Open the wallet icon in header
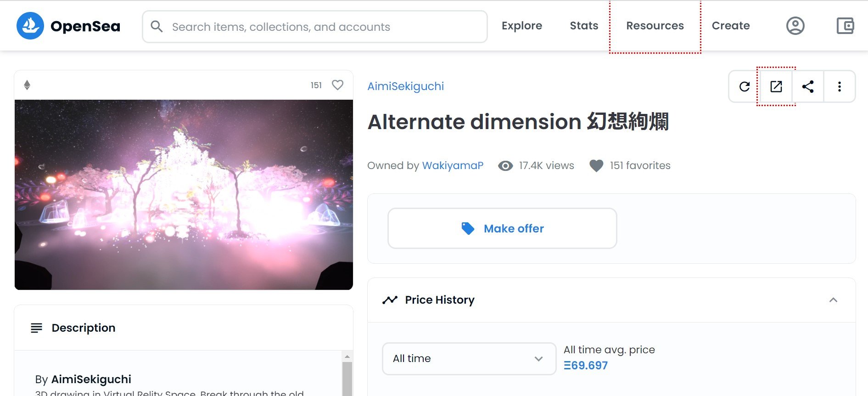868x396 pixels. coord(845,26)
